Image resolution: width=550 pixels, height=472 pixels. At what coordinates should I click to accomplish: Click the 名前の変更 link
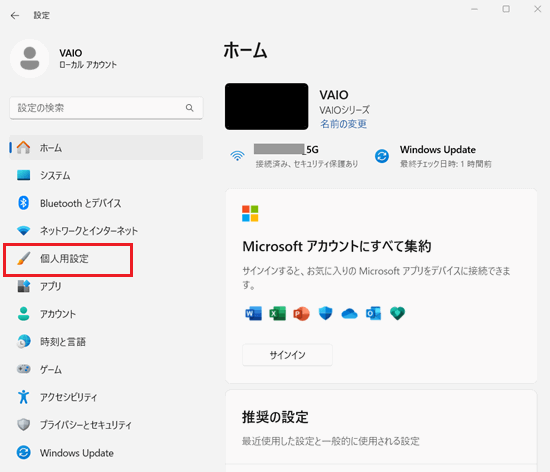tap(343, 124)
